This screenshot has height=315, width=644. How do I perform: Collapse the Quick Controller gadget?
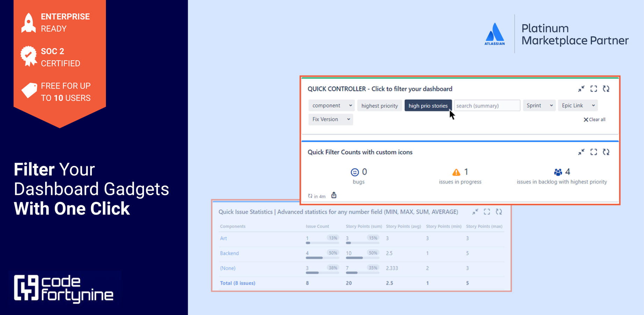(x=581, y=89)
